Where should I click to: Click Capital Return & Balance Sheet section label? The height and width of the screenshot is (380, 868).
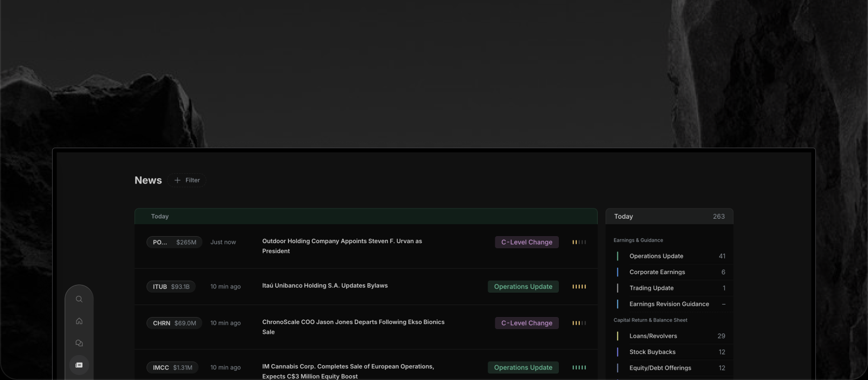650,320
